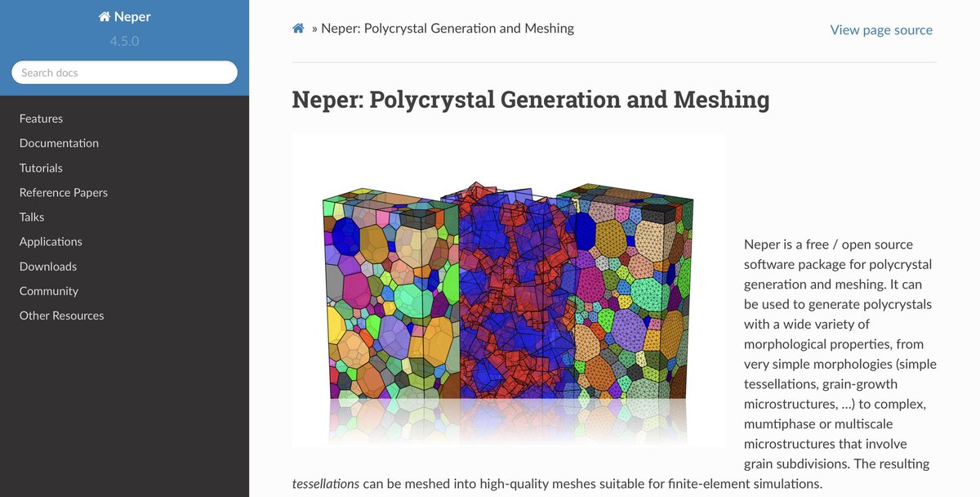Click View page source link
This screenshot has width=980, height=497.
click(881, 29)
